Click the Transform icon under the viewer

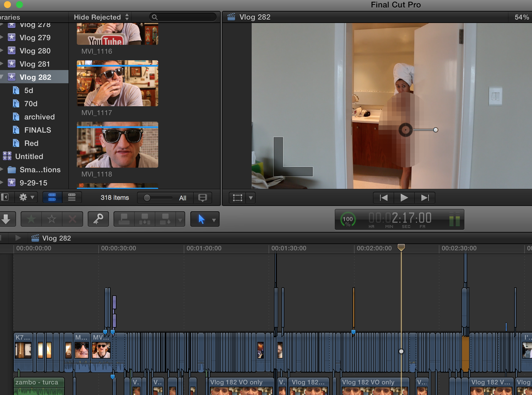(238, 197)
